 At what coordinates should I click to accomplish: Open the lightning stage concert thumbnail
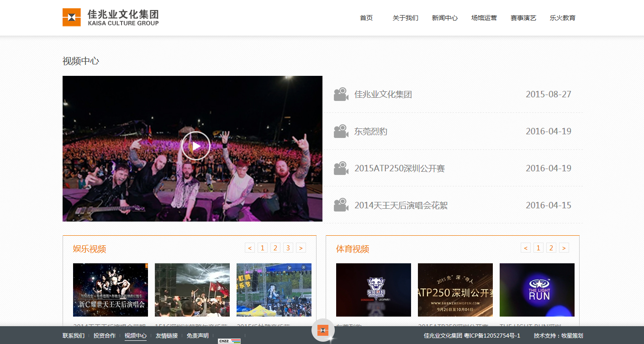point(192,290)
